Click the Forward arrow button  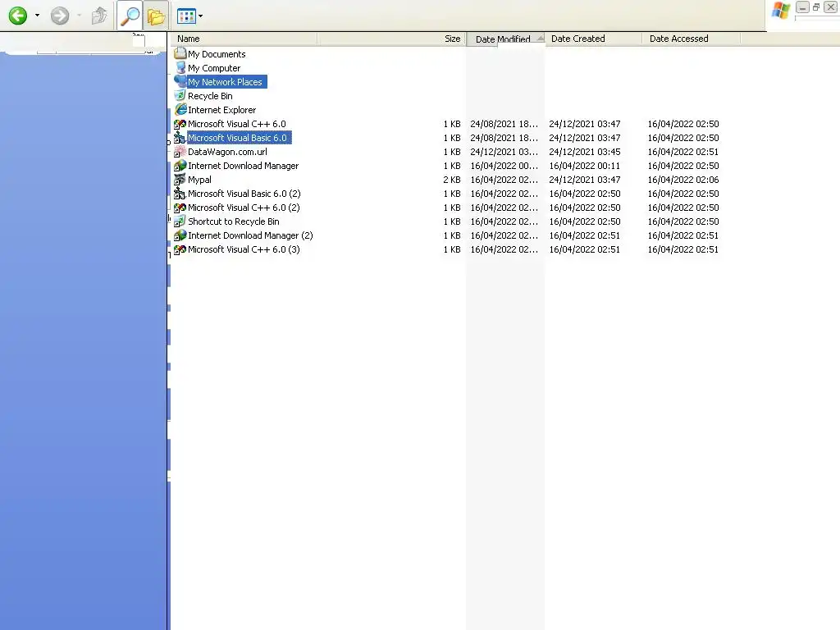point(59,16)
